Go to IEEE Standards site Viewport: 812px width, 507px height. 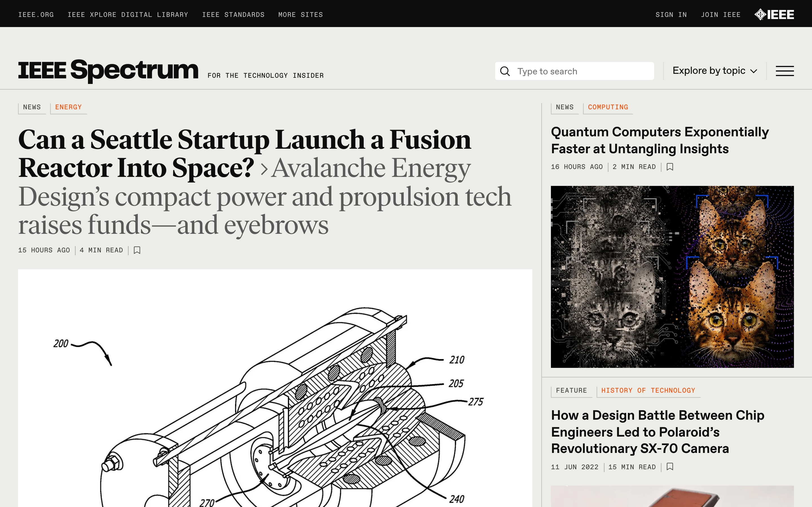coord(233,15)
